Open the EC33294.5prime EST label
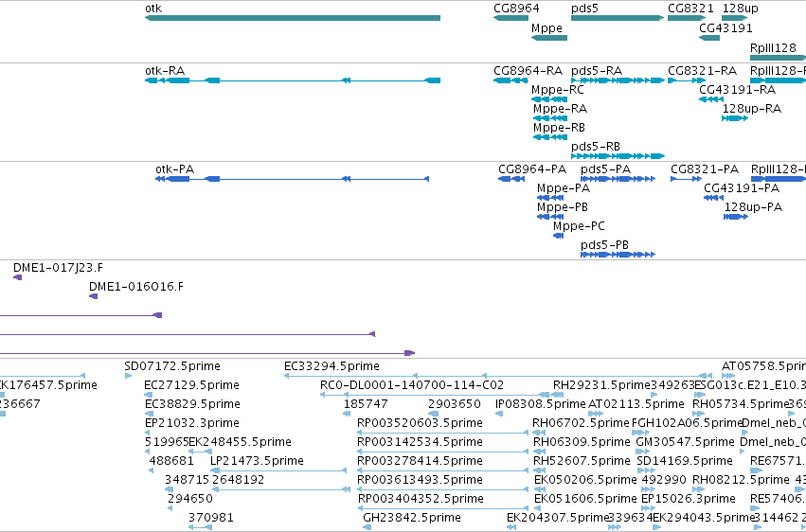This screenshot has width=806, height=532. coord(331,366)
